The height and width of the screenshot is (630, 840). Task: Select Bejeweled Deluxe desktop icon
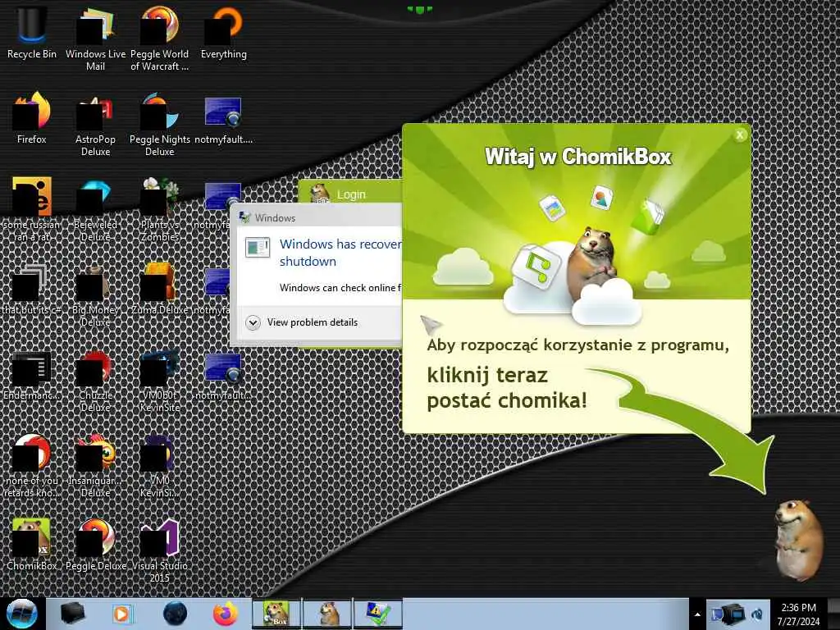(x=95, y=209)
